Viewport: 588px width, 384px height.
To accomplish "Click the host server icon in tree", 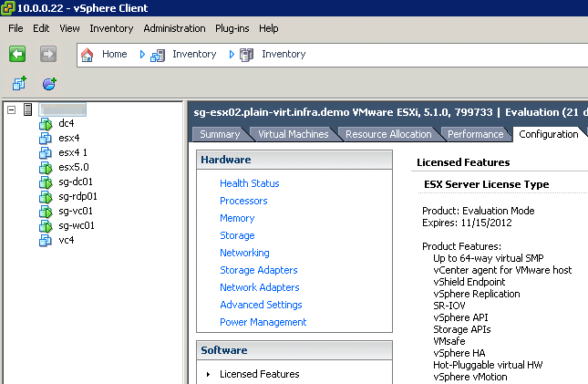I will 27,109.
